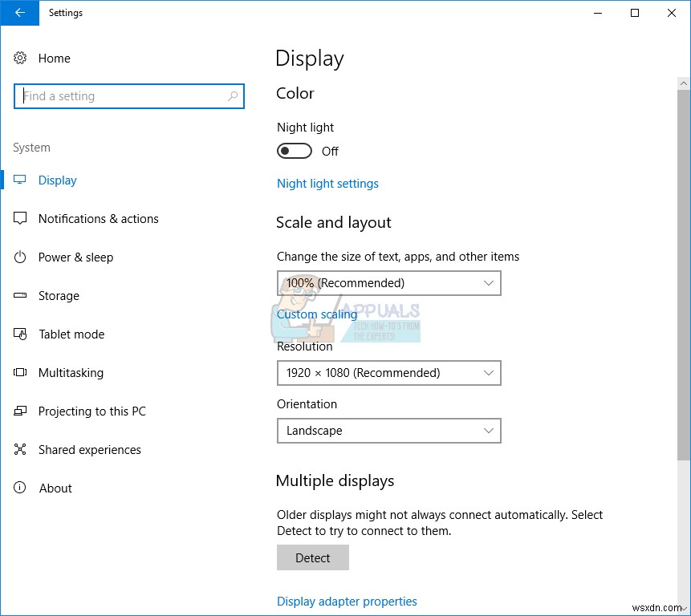This screenshot has height=616, width=691.
Task: Click the back arrow in title bar
Action: (20, 13)
